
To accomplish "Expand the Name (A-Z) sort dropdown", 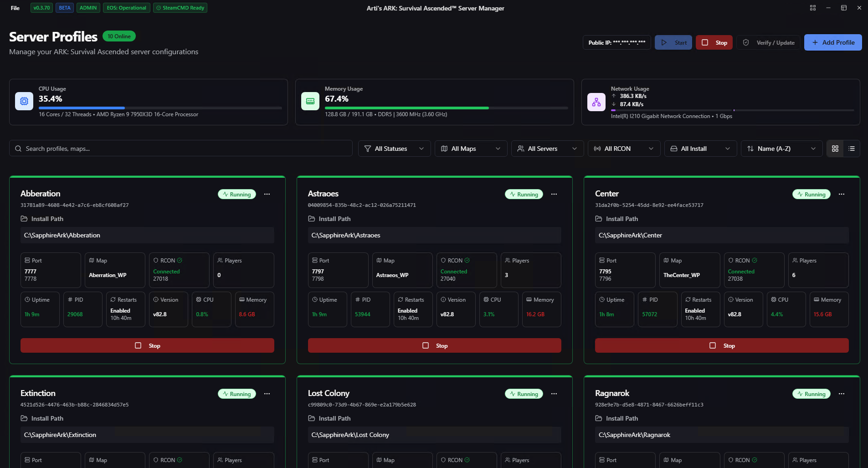I will [x=781, y=149].
